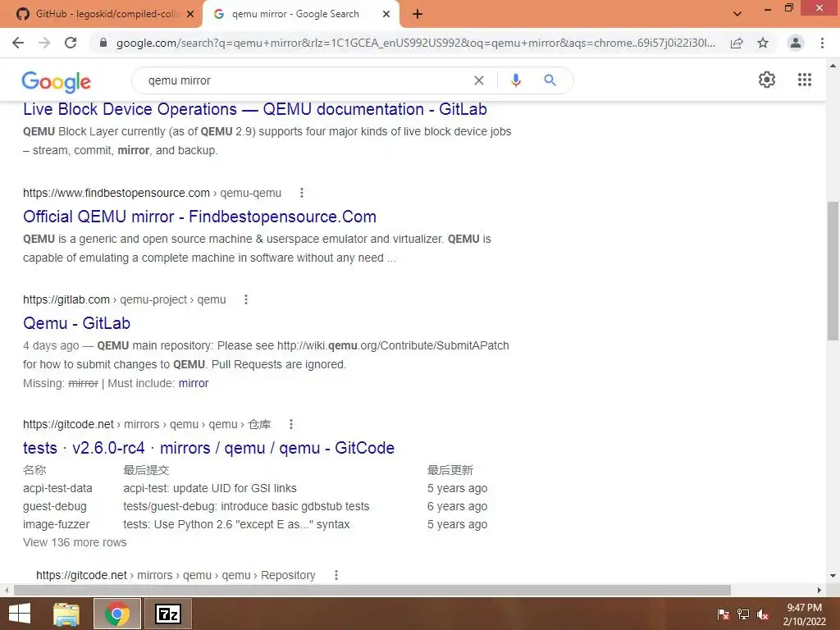840x630 pixels.
Task: Click the horizontal scrollbar right arrow
Action: tap(819, 590)
